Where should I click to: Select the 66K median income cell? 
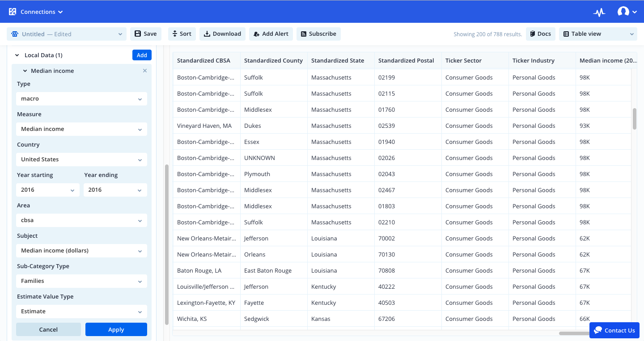pyautogui.click(x=604, y=319)
